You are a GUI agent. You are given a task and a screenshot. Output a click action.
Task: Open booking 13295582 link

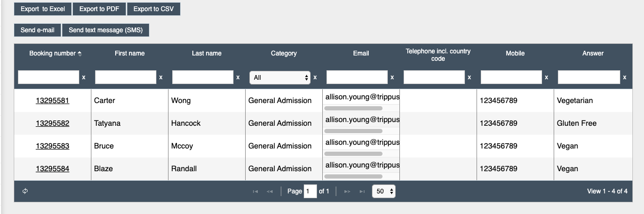[52, 123]
